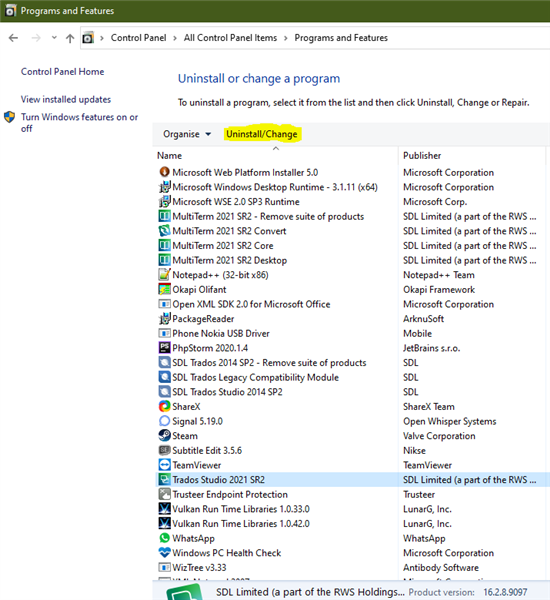The height and width of the screenshot is (600, 550).
Task: Click the Subtitle Edit 3.5.6 icon
Action: coord(164,450)
